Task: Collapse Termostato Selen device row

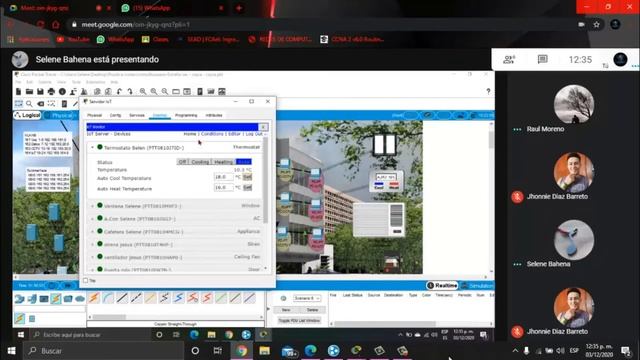Action: 92,147
